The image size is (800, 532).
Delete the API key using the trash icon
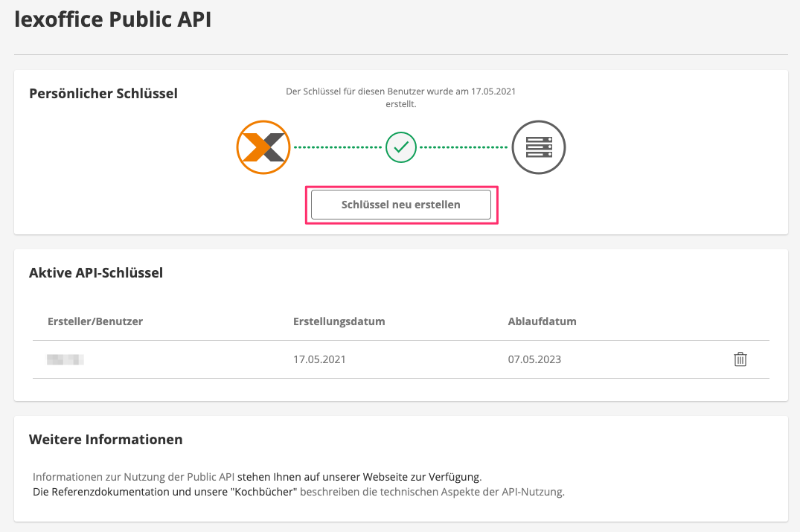740,359
